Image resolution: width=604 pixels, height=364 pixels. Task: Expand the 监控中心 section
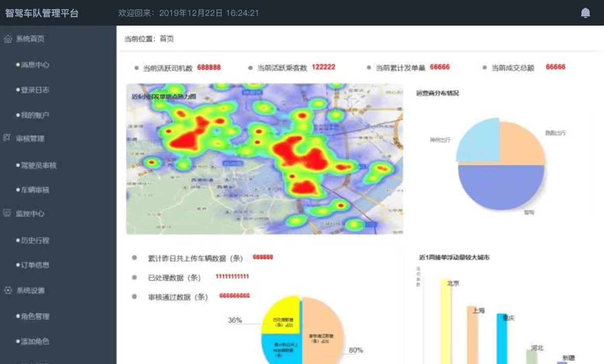(x=30, y=214)
